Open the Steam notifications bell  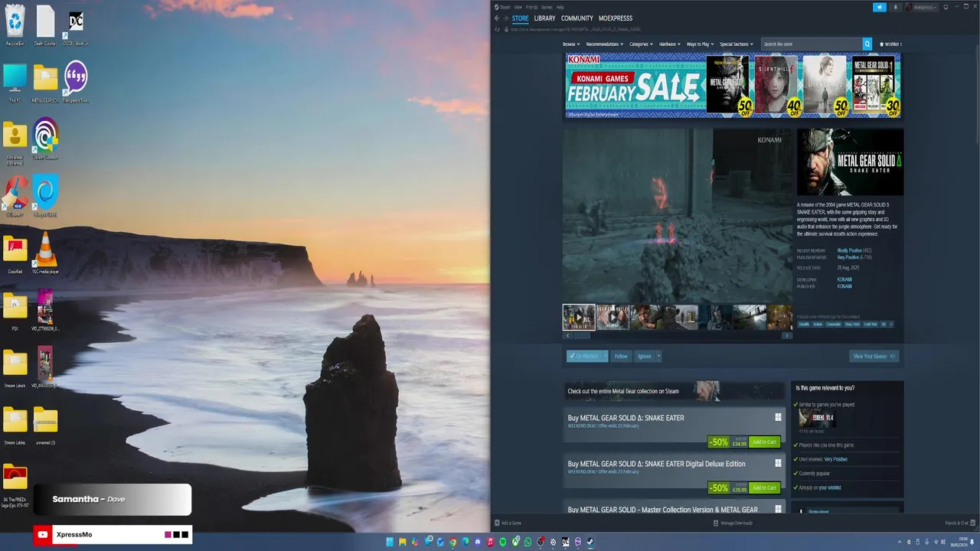(x=896, y=7)
